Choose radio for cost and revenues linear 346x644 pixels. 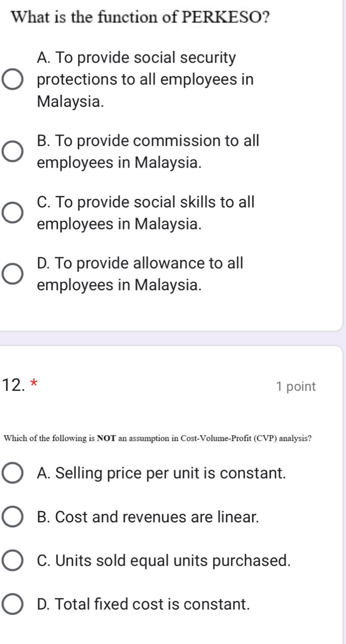click(13, 517)
